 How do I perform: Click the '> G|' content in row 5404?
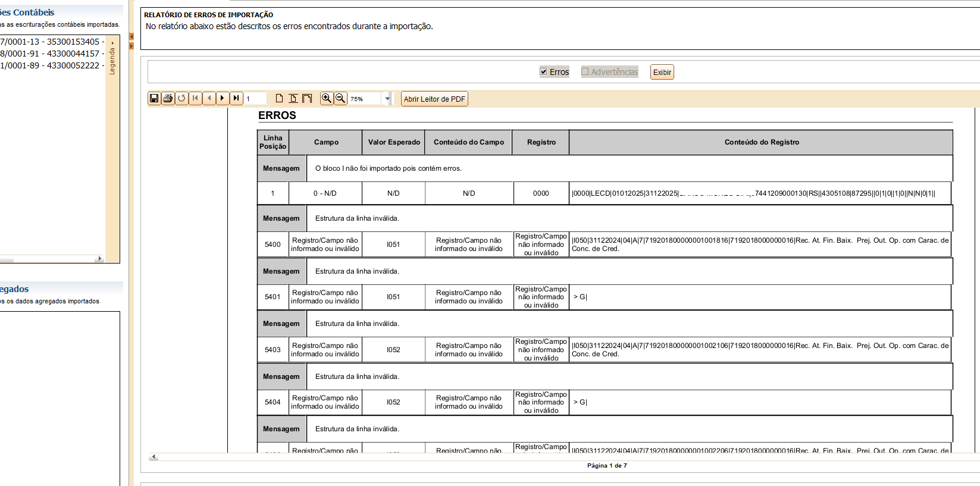[x=580, y=402]
